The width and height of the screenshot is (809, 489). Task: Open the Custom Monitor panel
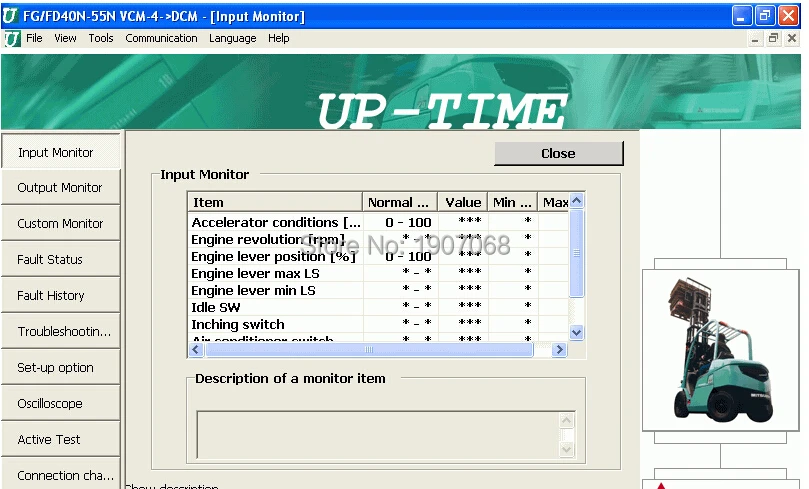pos(61,223)
